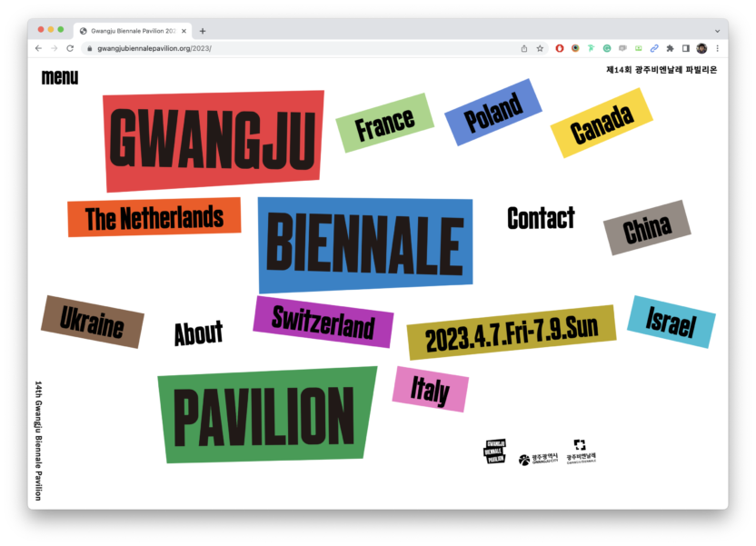Open The Netherlands pavilion page
Image resolution: width=756 pixels, height=546 pixels.
(x=154, y=217)
